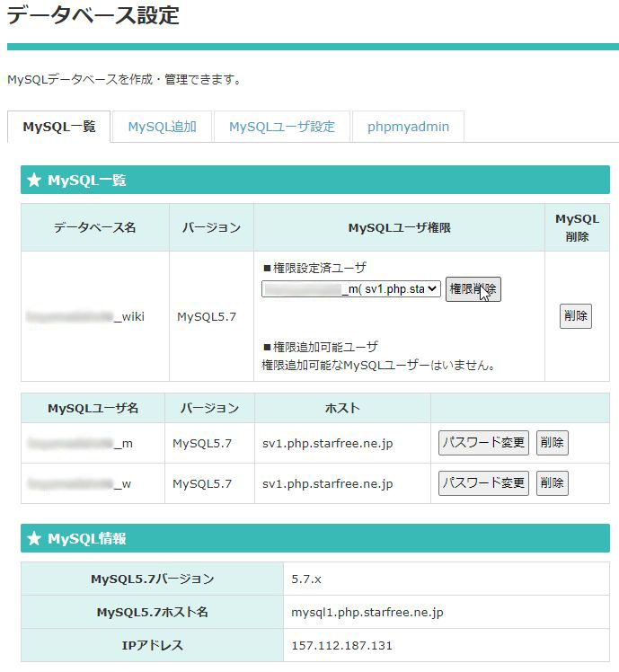
Task: Go to the MySQLユーザ設定 tab
Action: click(x=281, y=127)
